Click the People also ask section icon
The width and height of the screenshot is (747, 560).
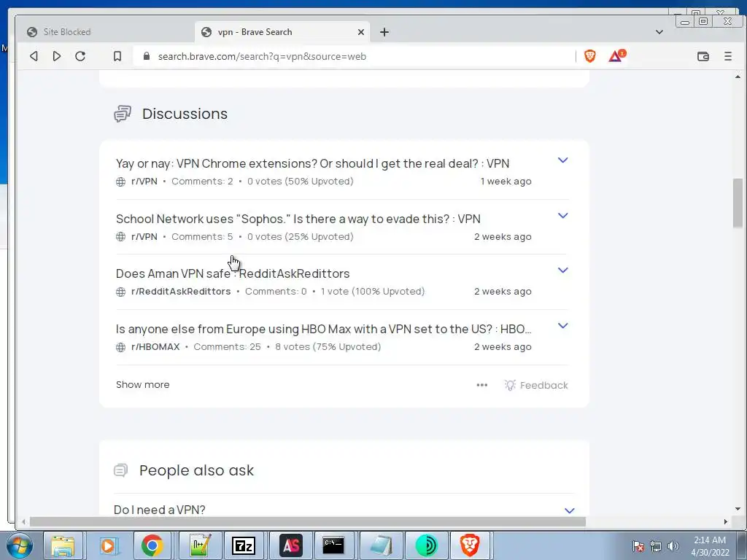point(121,470)
